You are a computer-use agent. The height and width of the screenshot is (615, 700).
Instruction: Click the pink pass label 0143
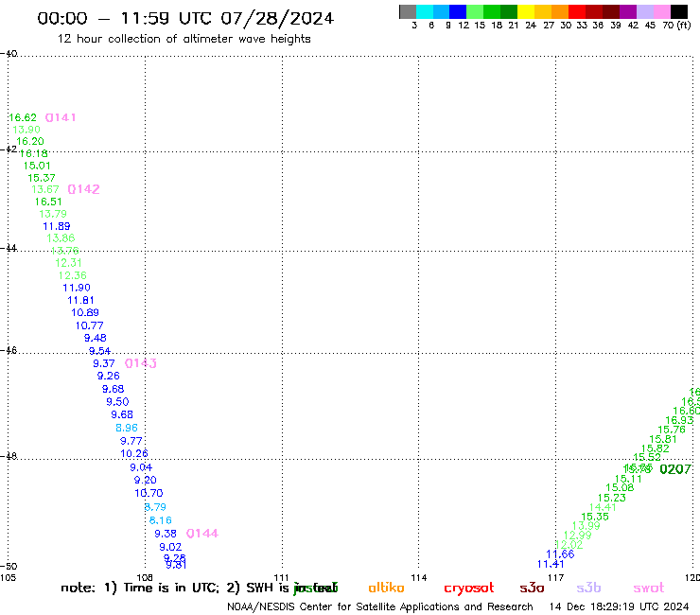tap(141, 363)
